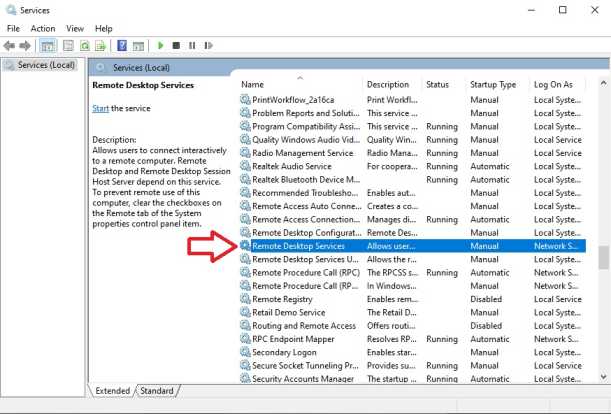Click the gear icon for Remote Registry
Screen dimensions: 611x414
click(x=245, y=299)
